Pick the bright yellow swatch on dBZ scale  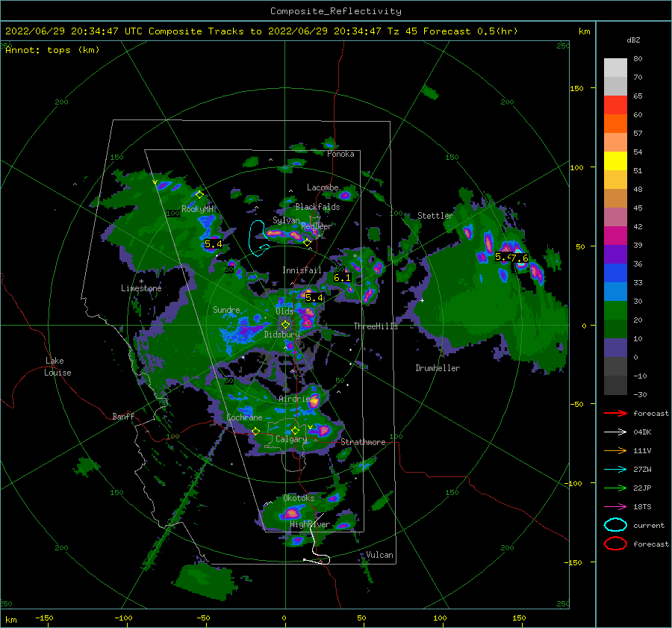pos(615,161)
